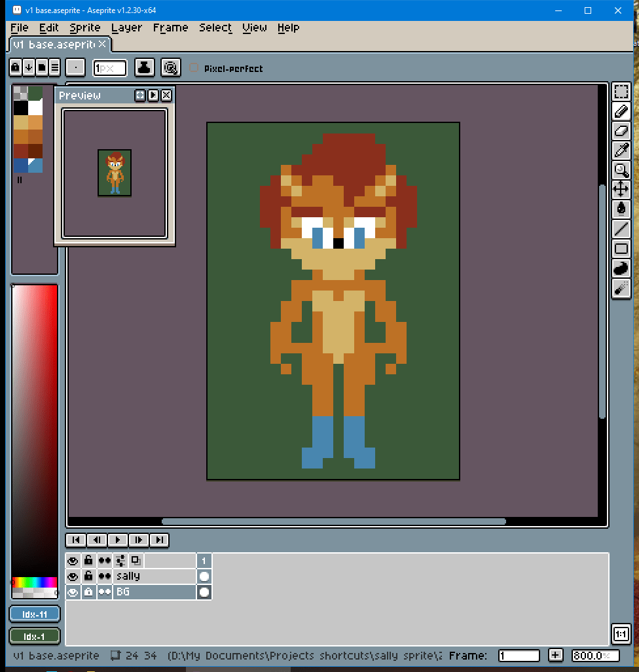Enable the Pixel-perfect checkbox

pyautogui.click(x=194, y=68)
